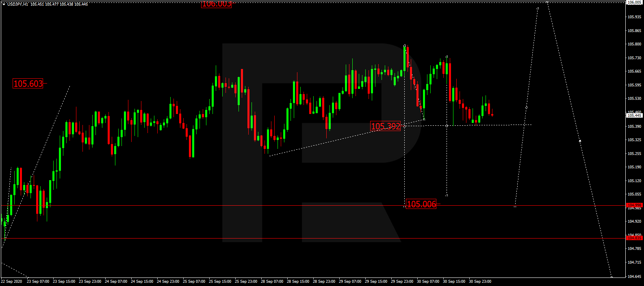644x286 pixels.
Task: Click the 105.190 price axis value
Action: [634, 167]
